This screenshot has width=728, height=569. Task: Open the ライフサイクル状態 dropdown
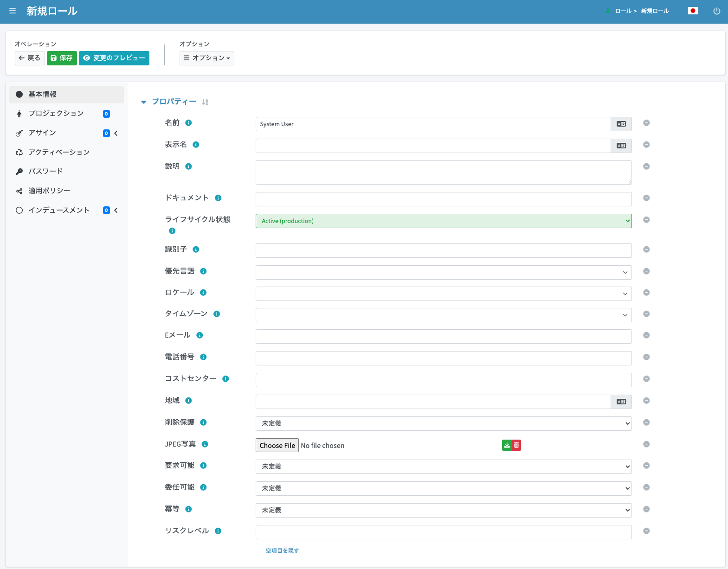click(444, 221)
